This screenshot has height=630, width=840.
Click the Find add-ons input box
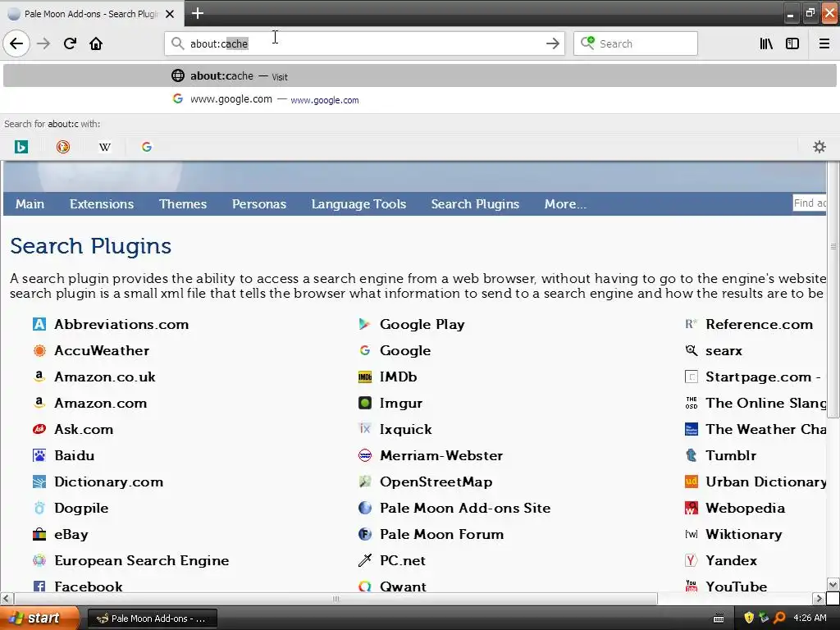pos(809,203)
